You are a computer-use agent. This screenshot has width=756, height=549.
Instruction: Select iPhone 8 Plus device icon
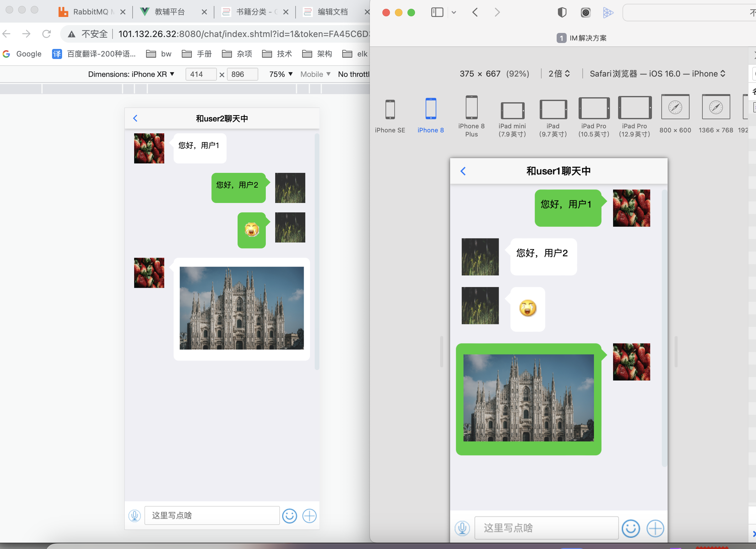coord(471,107)
